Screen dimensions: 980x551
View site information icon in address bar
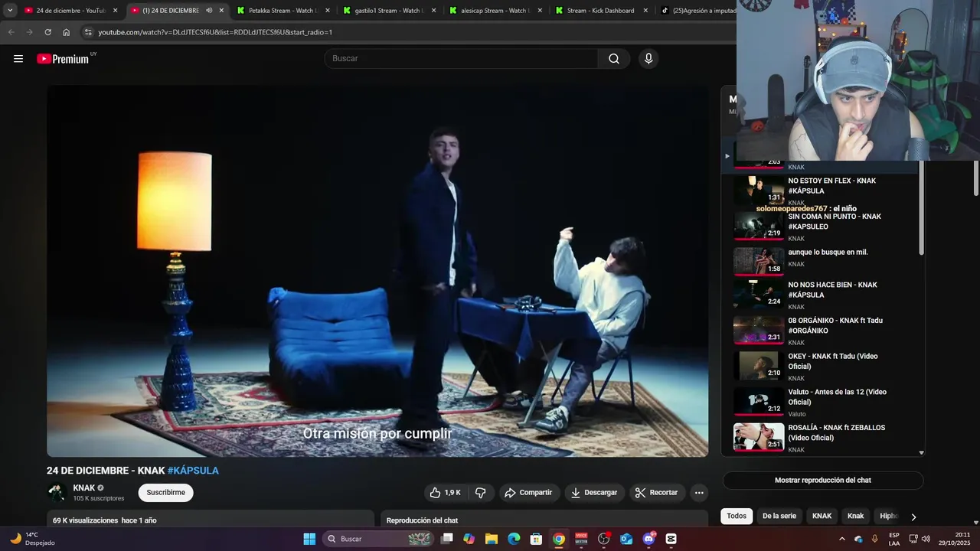pos(88,32)
